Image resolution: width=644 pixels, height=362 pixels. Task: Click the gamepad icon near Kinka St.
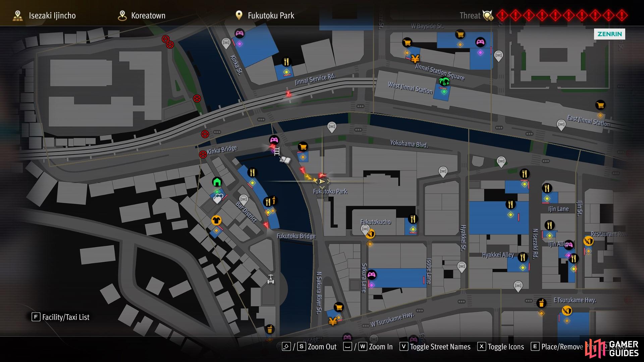[239, 33]
